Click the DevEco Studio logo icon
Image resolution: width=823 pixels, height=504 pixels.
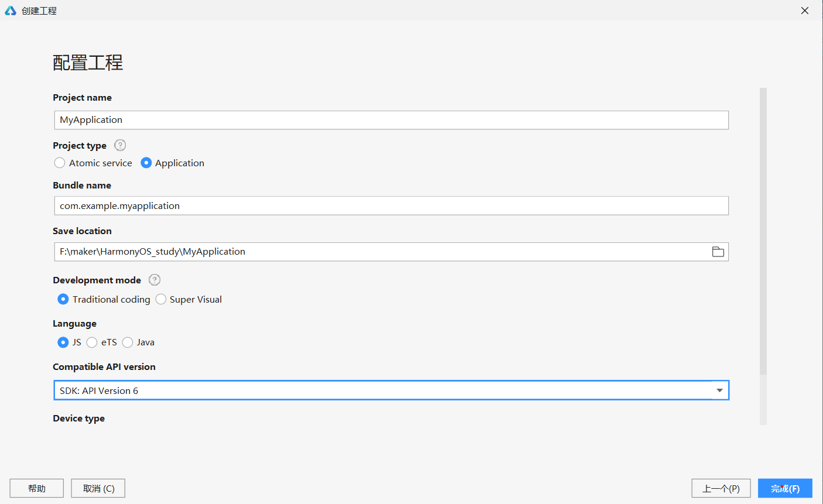11,11
